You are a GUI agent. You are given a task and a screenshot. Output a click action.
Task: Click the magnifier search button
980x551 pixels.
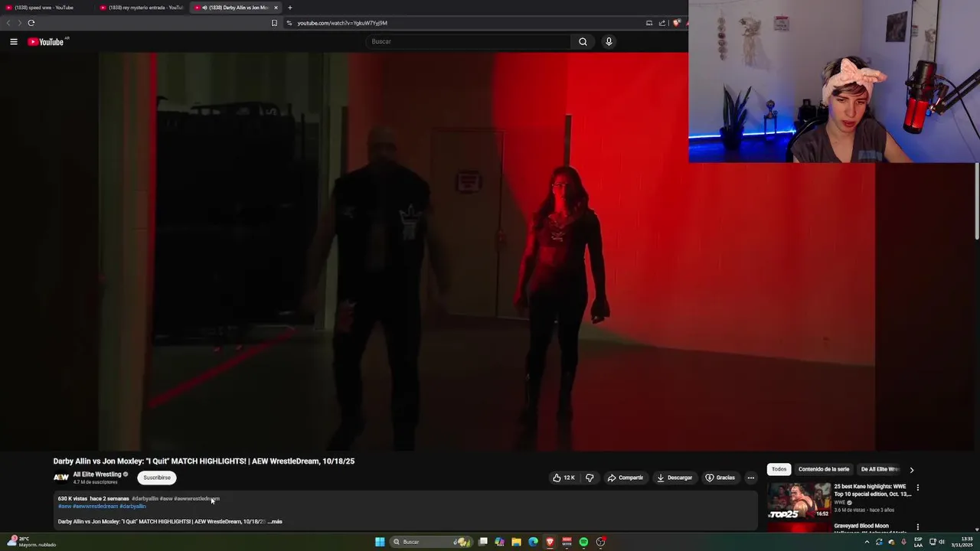(583, 41)
